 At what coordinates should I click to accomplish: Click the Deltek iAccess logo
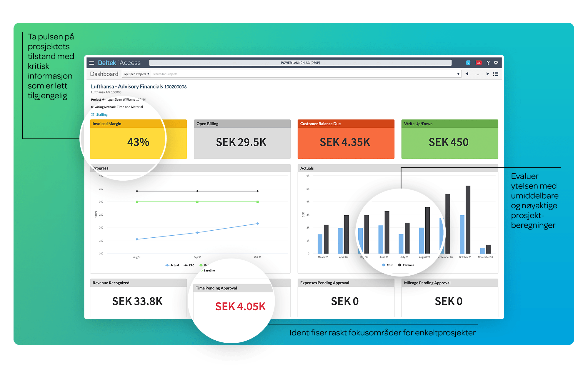(119, 63)
